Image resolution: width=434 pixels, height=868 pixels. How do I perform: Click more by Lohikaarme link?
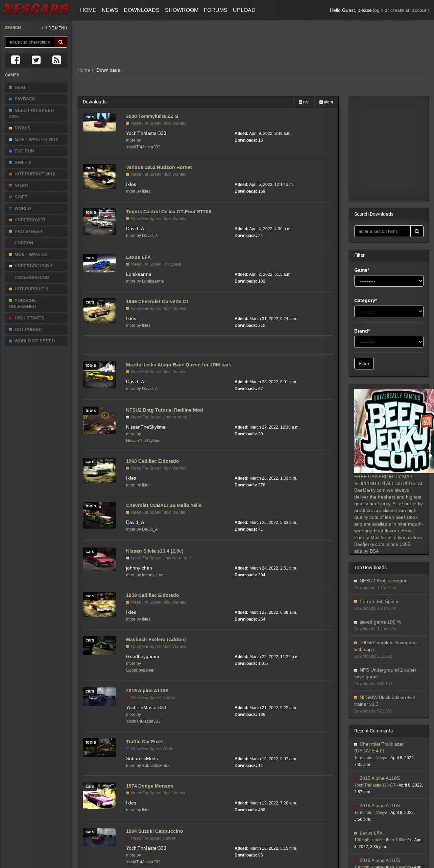click(145, 281)
